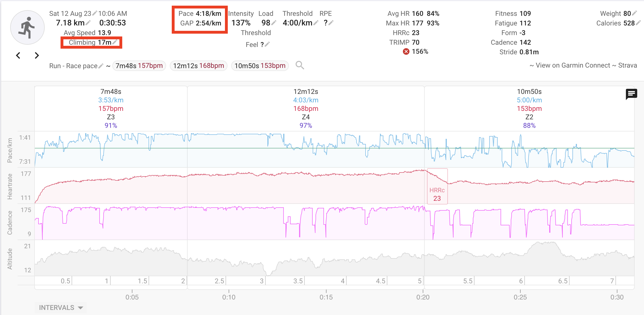The height and width of the screenshot is (315, 644).
Task: Click the Form -3 value
Action: coord(522,33)
